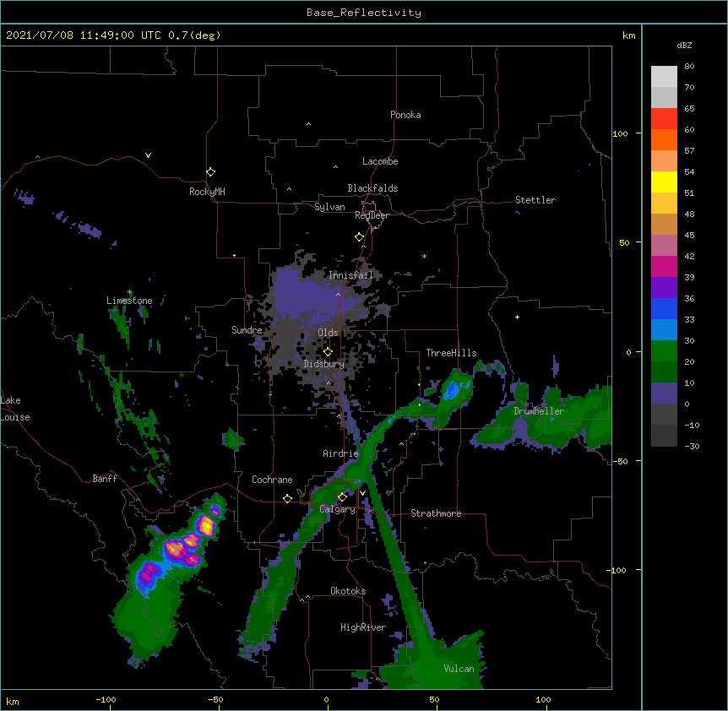728x711 pixels.
Task: Click the Ponoka town label
Action: click(x=405, y=115)
